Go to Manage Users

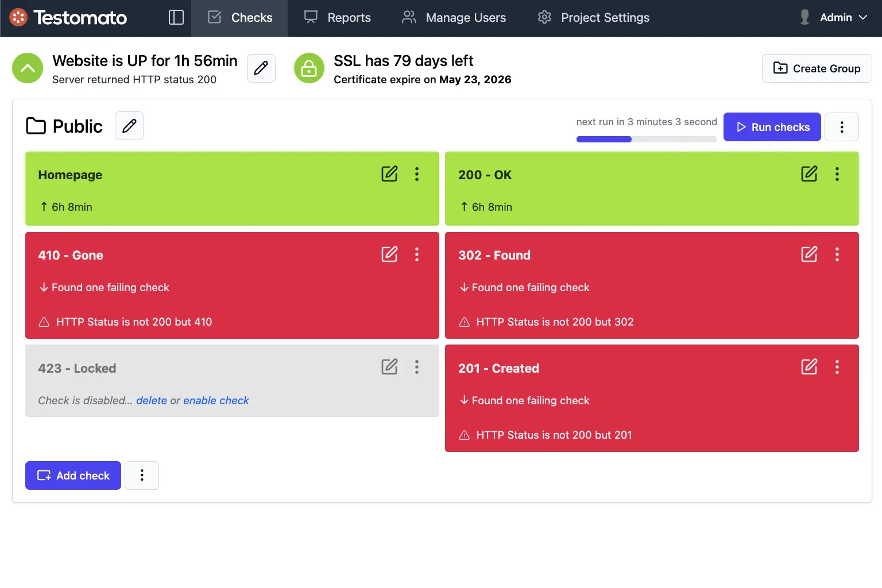[454, 17]
